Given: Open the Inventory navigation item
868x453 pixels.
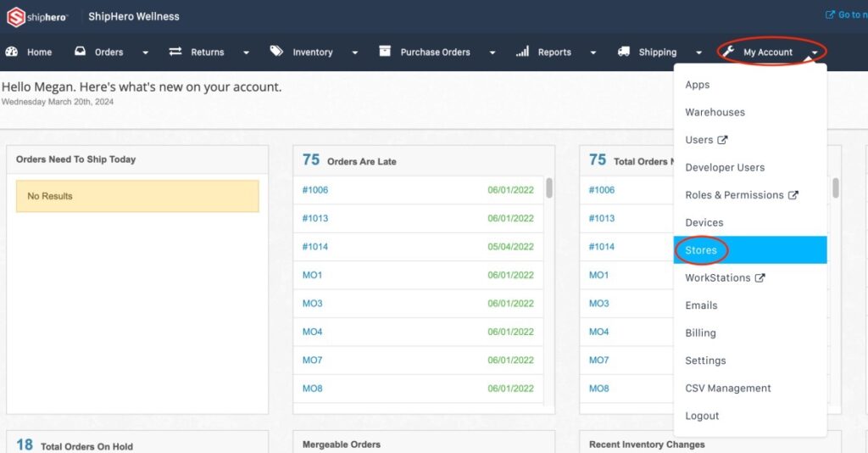Looking at the screenshot, I should (x=313, y=52).
